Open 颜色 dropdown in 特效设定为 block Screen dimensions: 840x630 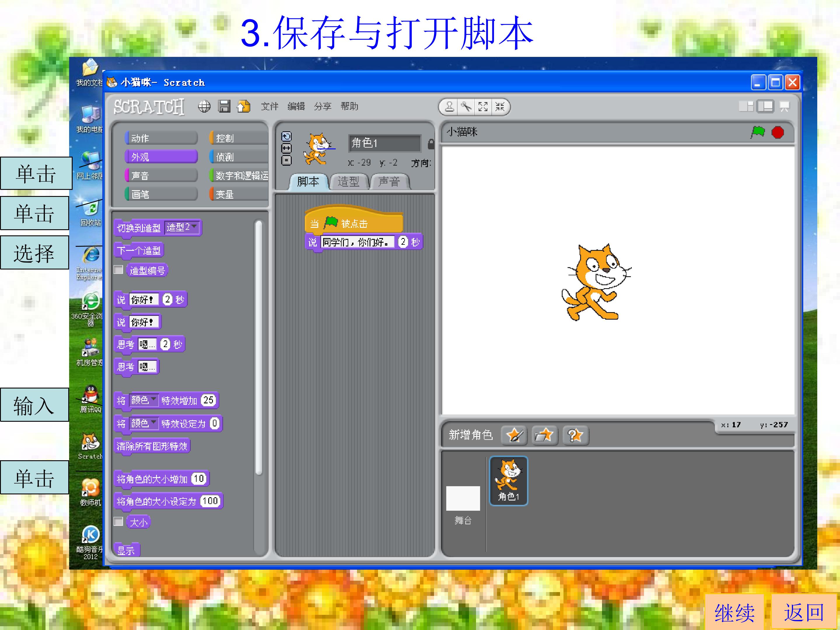coord(144,423)
